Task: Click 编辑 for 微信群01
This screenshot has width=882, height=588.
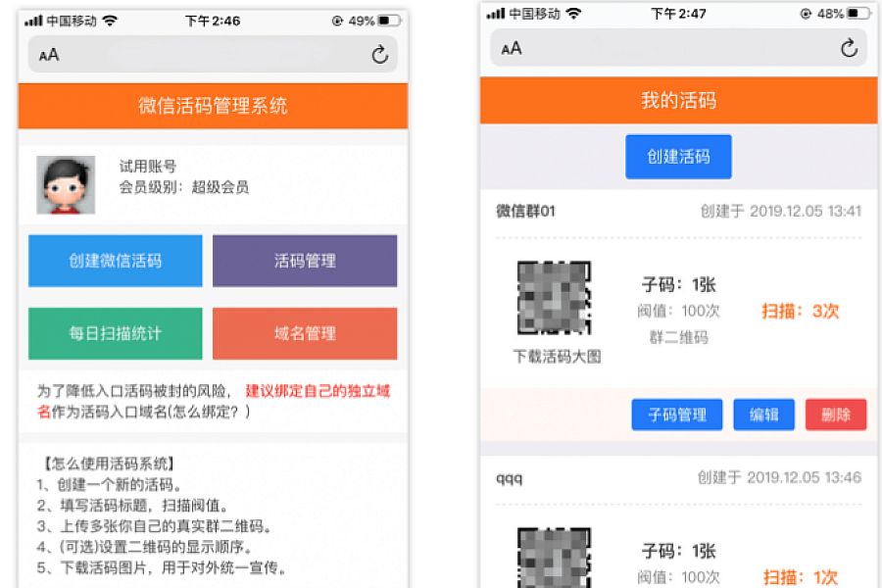Action: pos(763,415)
